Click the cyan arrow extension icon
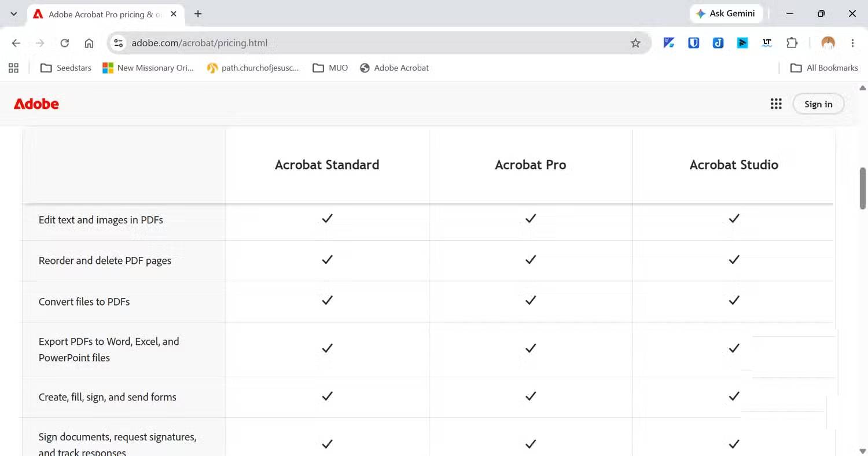 tap(742, 43)
